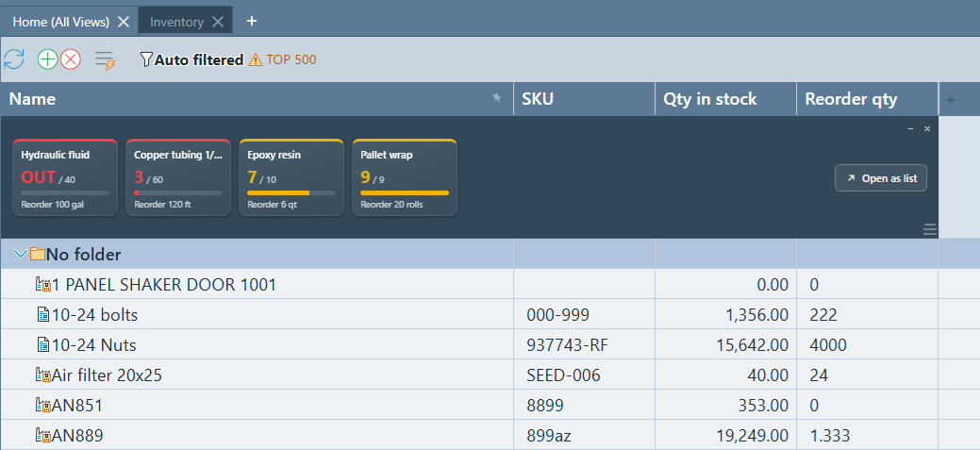Click the item icon beside 10-24 Nuts
Viewport: 980px width, 450px height.
(43, 344)
